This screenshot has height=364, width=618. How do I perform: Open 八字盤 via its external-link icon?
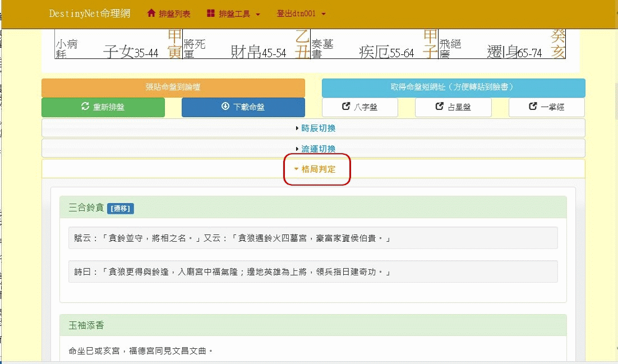(345, 107)
